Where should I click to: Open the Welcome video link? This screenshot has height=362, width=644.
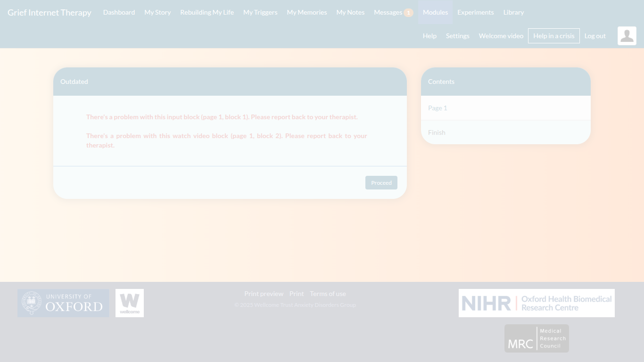501,36
